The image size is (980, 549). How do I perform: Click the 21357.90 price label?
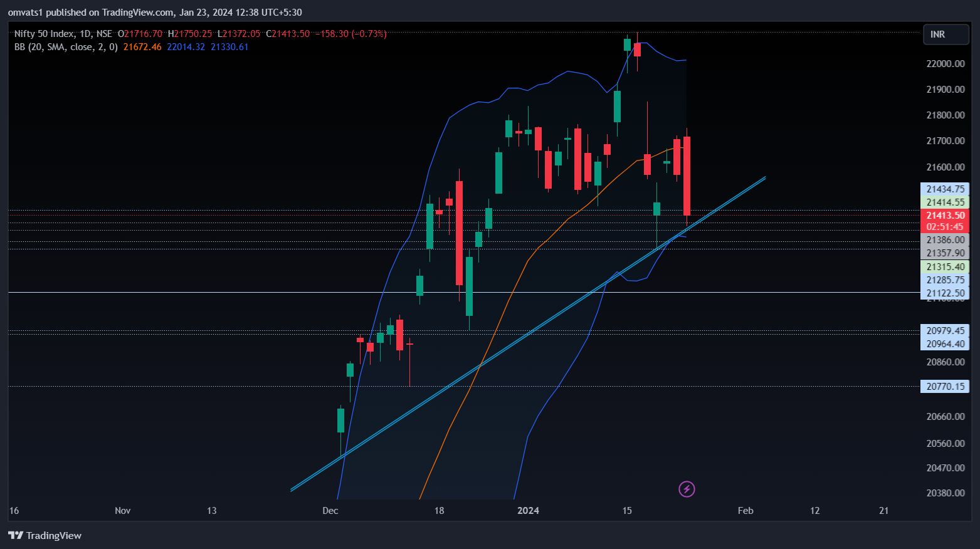[945, 253]
